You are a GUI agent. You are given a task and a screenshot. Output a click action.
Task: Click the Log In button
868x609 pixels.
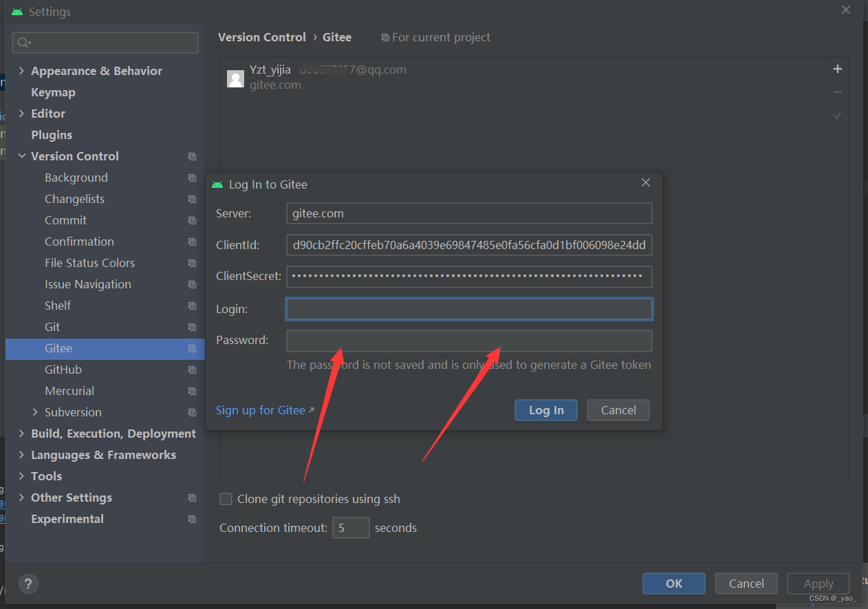click(546, 410)
